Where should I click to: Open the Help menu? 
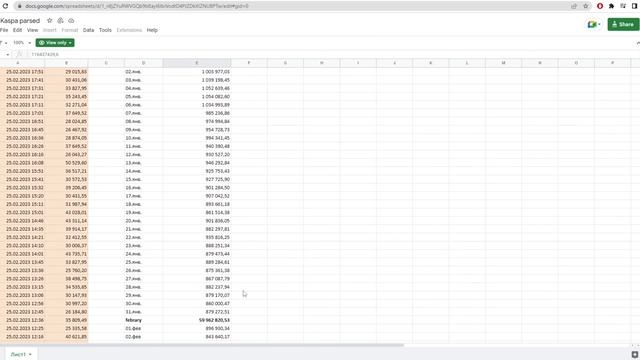coord(152,30)
